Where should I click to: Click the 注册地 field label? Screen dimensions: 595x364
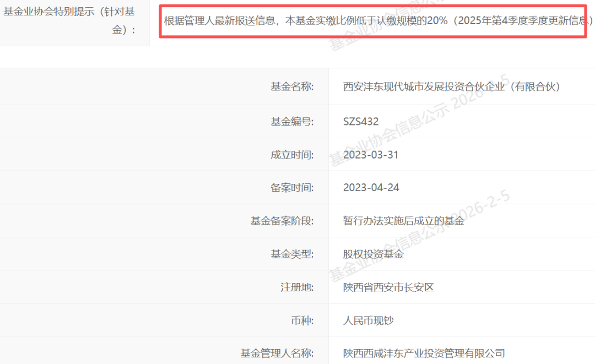[x=296, y=287]
